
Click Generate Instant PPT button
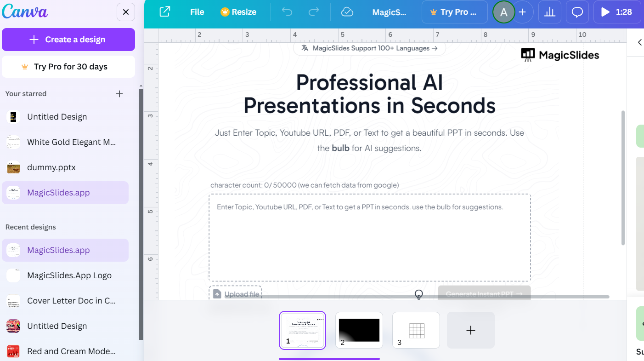coord(484,294)
